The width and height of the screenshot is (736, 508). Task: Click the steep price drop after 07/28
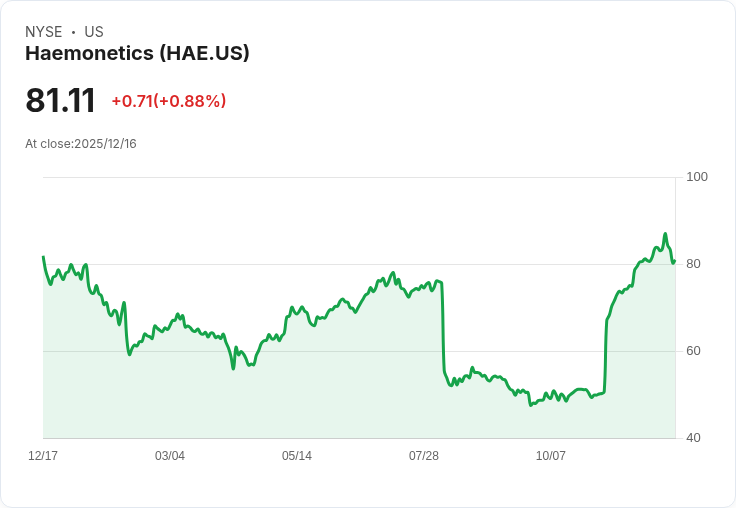(442, 330)
